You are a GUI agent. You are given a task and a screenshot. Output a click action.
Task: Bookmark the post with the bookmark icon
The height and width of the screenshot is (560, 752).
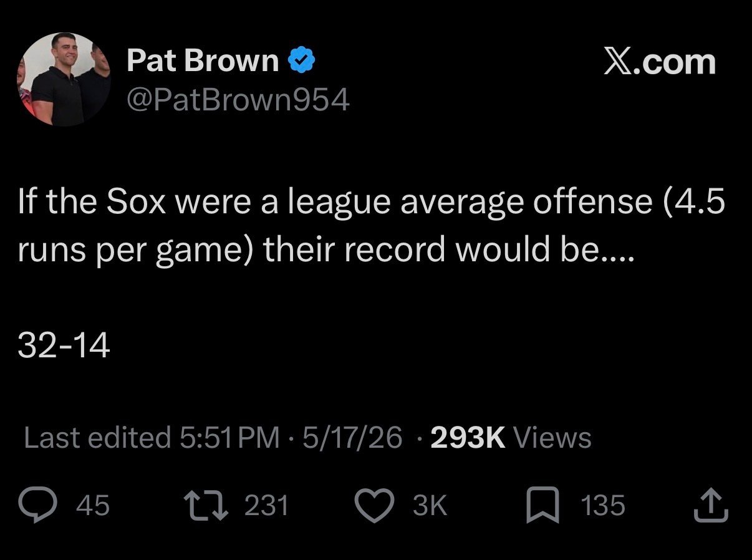543,504
